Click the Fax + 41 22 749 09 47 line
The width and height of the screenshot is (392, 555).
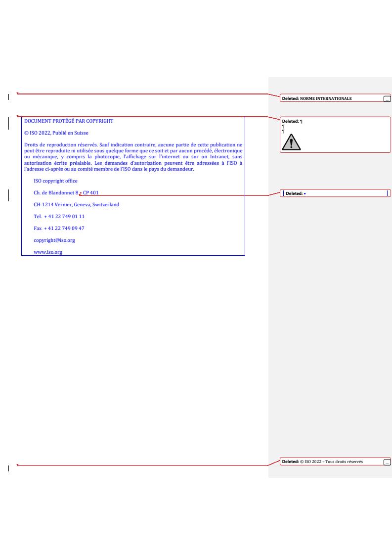click(x=59, y=229)
